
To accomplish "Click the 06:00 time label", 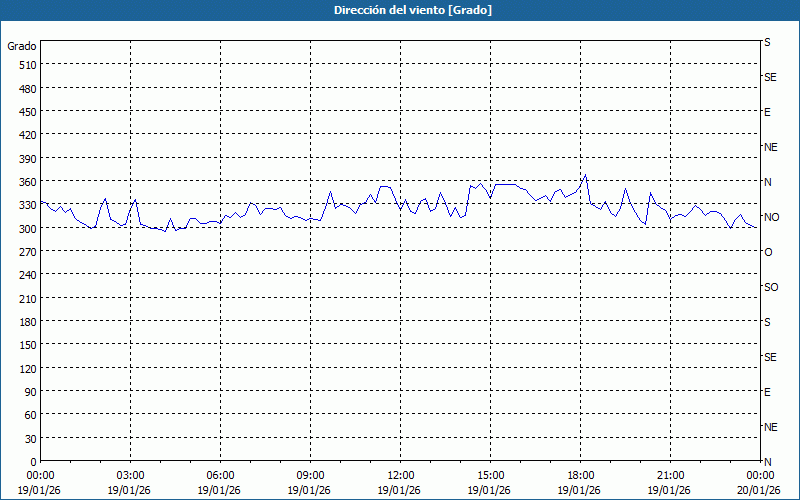I will 220,475.
